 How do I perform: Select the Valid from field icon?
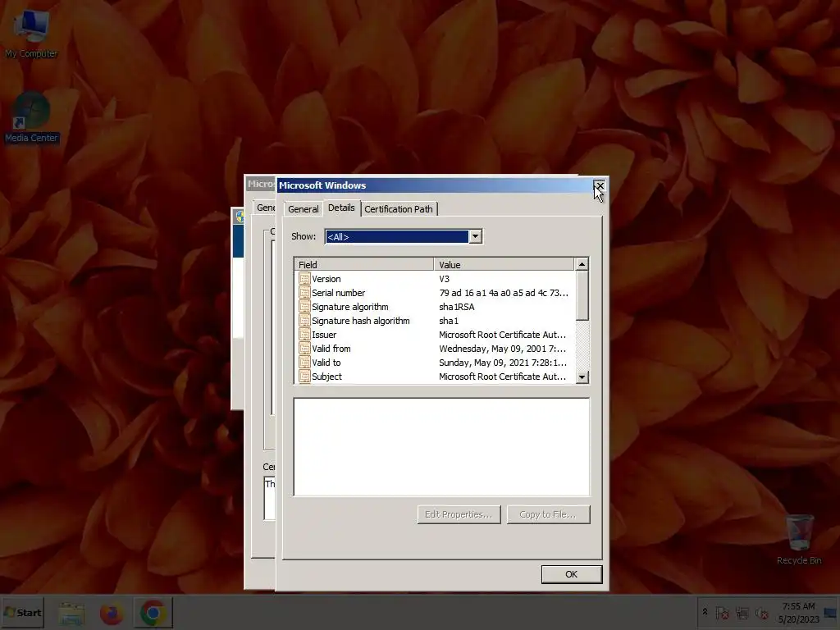304,348
